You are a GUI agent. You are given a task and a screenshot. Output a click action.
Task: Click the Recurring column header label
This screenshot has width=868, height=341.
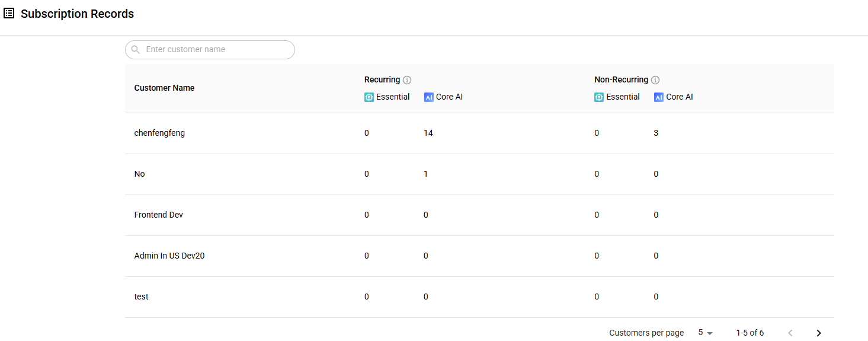382,79
